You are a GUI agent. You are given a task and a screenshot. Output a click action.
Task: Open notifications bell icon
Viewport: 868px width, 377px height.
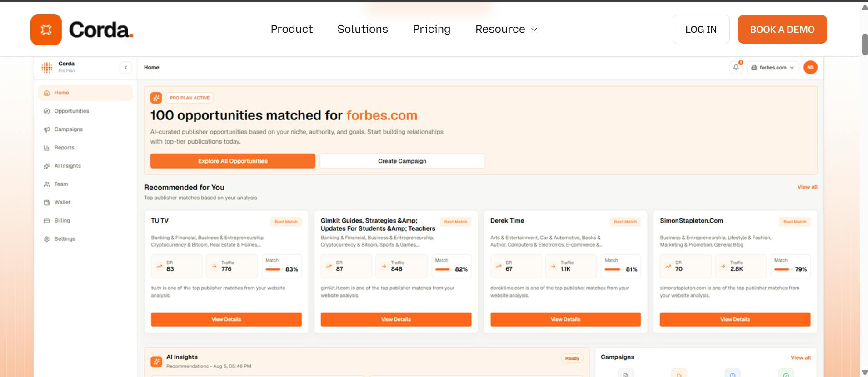(736, 67)
